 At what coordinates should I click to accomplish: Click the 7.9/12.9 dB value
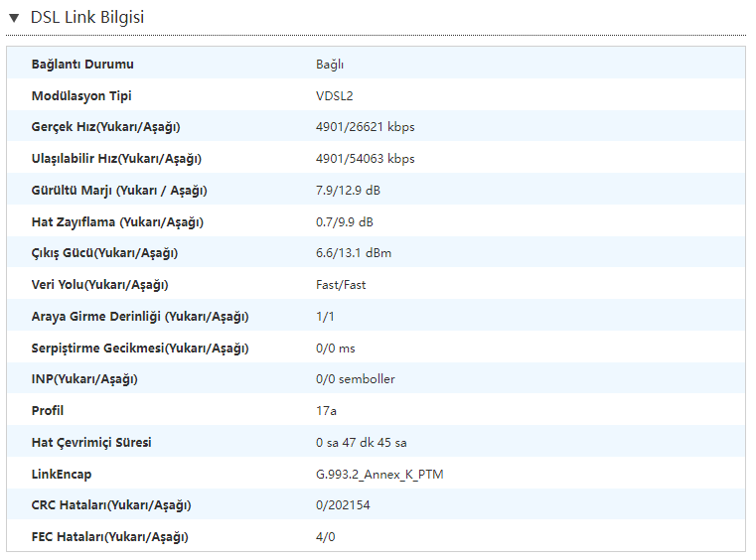click(x=348, y=191)
